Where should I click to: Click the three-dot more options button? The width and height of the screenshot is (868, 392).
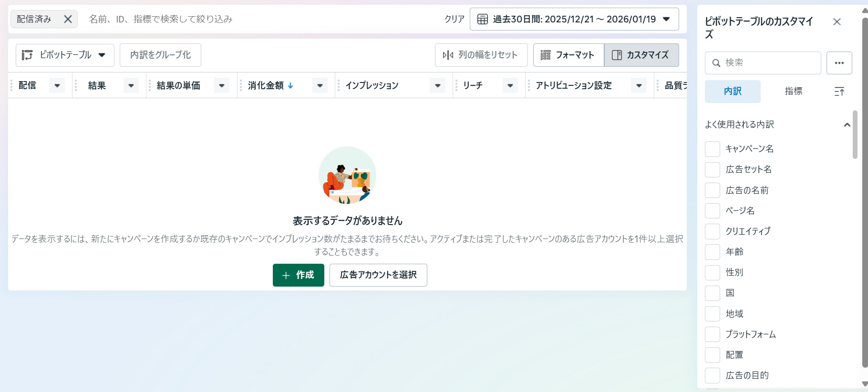click(839, 63)
